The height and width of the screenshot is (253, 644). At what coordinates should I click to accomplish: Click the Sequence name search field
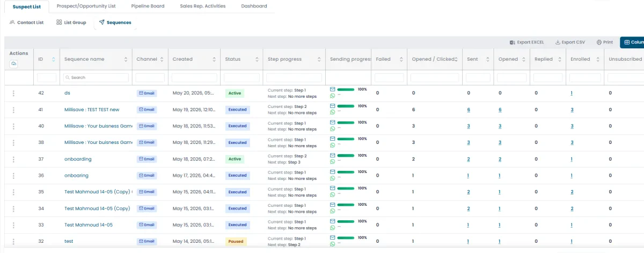coord(96,77)
